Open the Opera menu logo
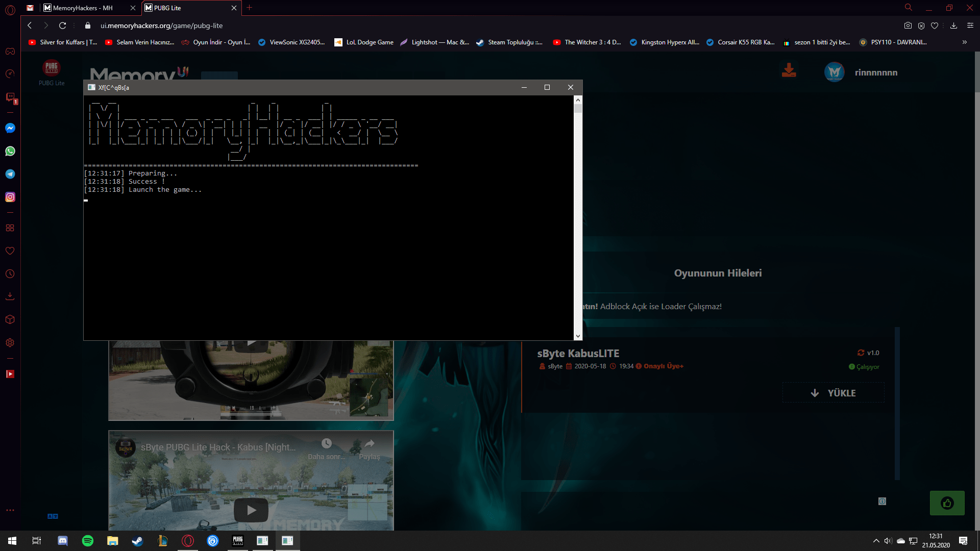 click(10, 10)
